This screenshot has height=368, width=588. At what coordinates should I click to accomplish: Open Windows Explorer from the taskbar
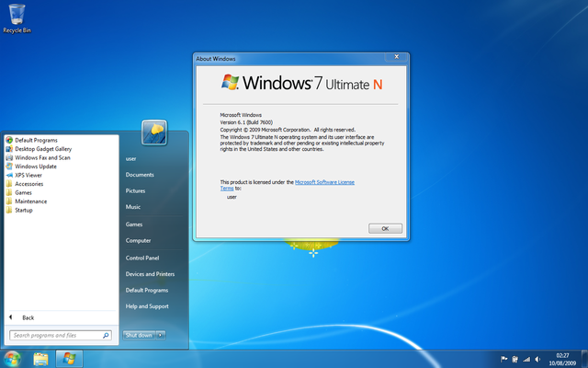point(40,360)
